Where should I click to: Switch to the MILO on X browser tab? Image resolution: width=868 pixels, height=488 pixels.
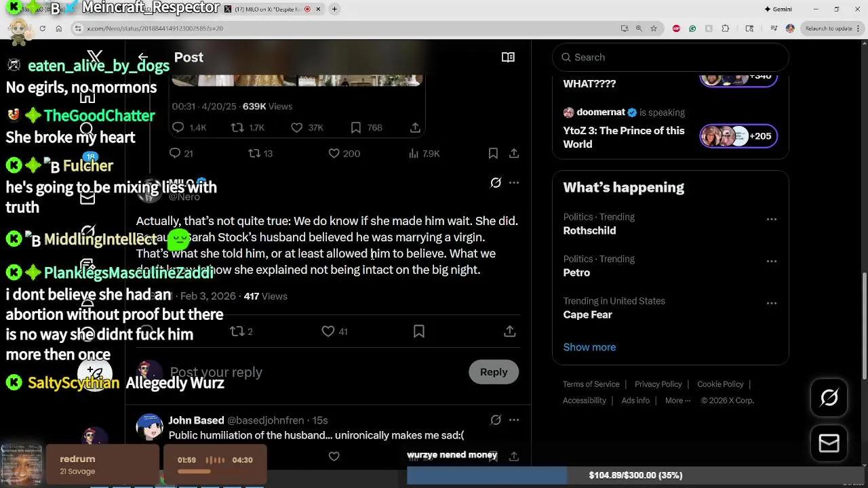coord(268,9)
